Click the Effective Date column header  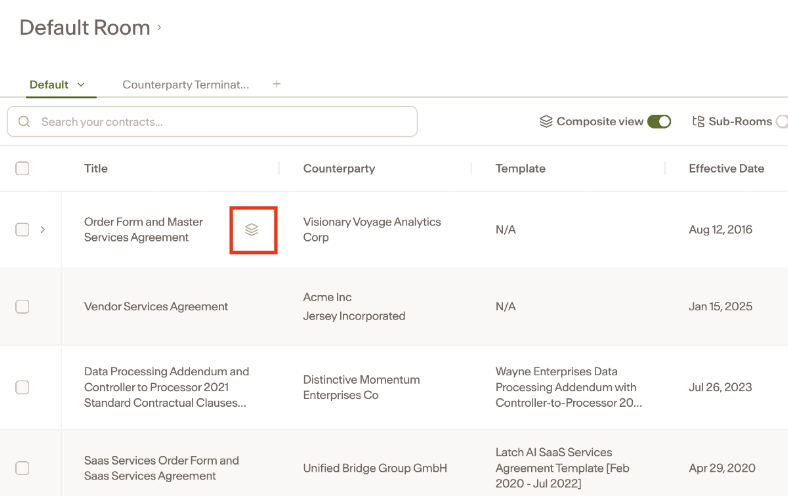[x=726, y=168]
